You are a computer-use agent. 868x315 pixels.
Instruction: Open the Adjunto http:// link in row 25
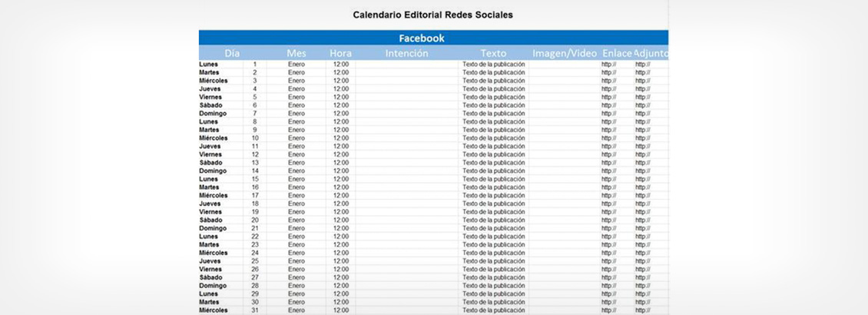click(643, 261)
